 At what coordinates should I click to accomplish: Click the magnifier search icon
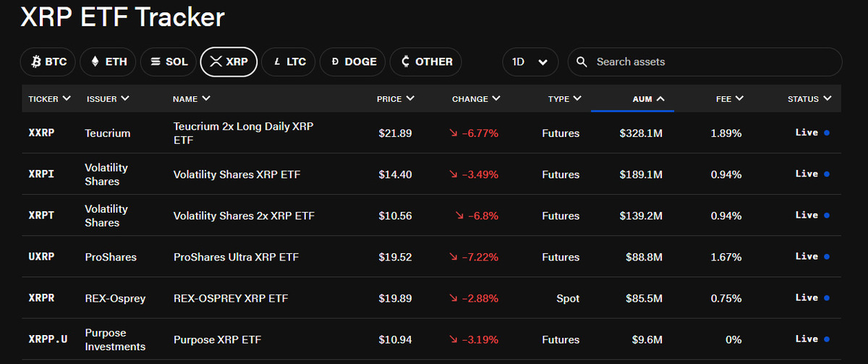click(582, 62)
